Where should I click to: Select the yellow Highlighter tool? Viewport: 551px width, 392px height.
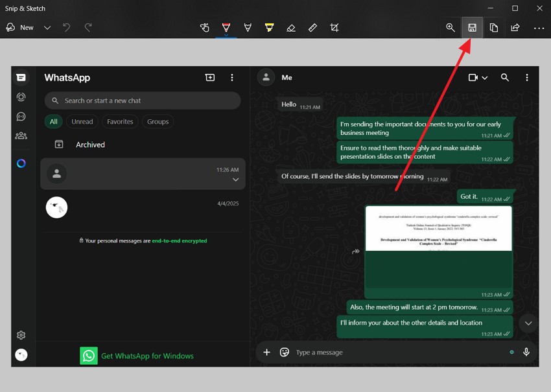tap(269, 28)
